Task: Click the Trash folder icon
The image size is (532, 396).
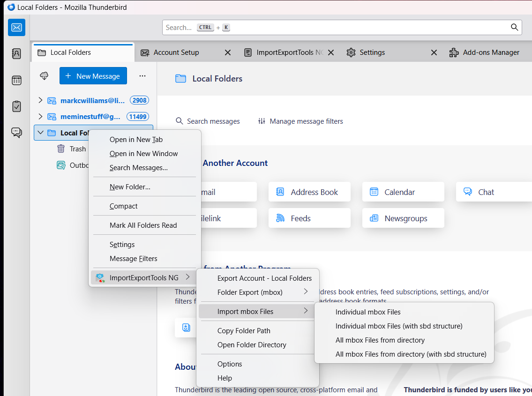Action: [61, 149]
